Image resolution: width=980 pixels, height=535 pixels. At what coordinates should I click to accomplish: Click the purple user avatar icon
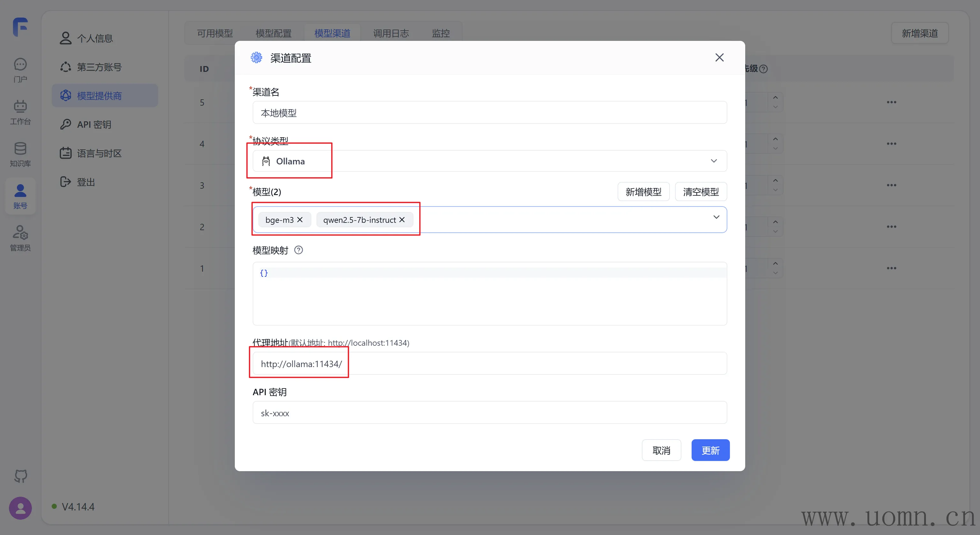click(x=20, y=508)
